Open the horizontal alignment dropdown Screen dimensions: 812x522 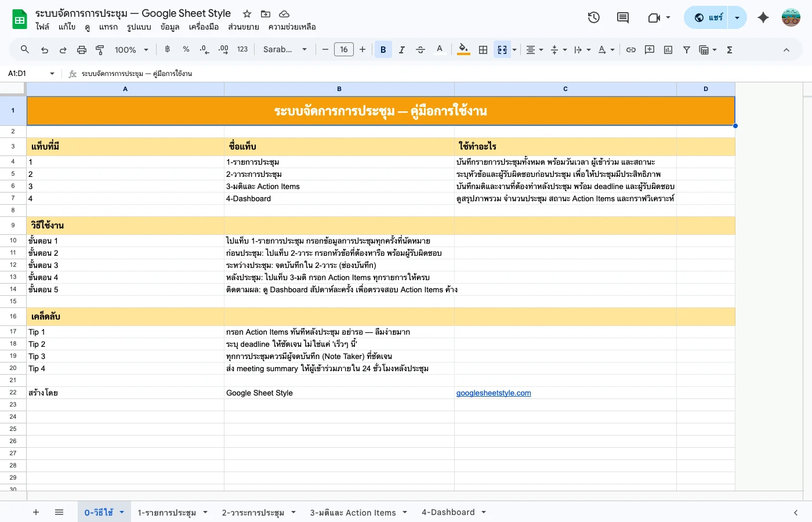coord(533,50)
